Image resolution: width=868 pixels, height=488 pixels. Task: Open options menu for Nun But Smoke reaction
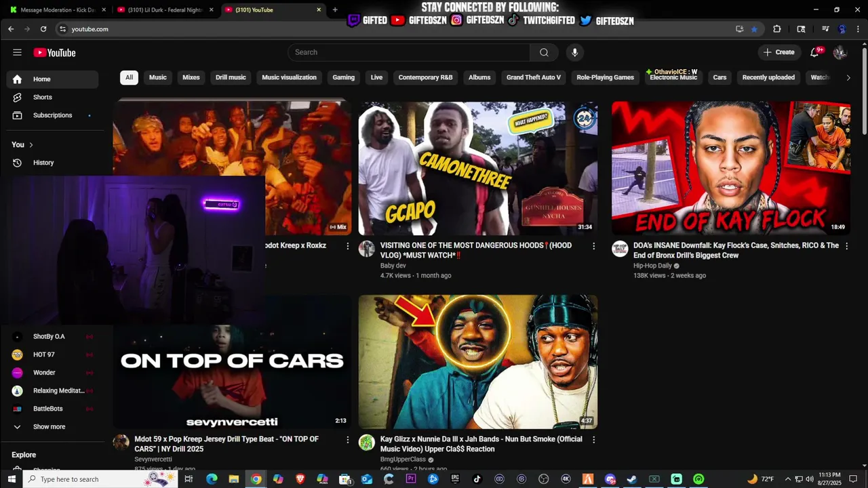(x=593, y=440)
